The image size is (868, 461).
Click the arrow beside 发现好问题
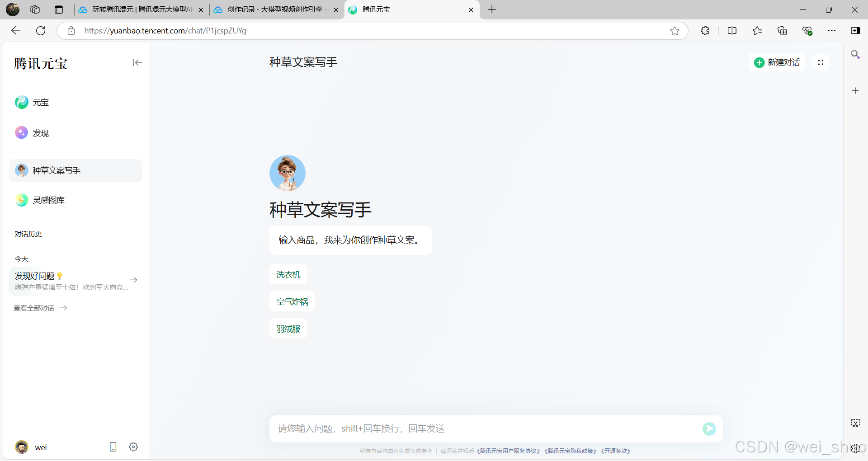(x=133, y=280)
